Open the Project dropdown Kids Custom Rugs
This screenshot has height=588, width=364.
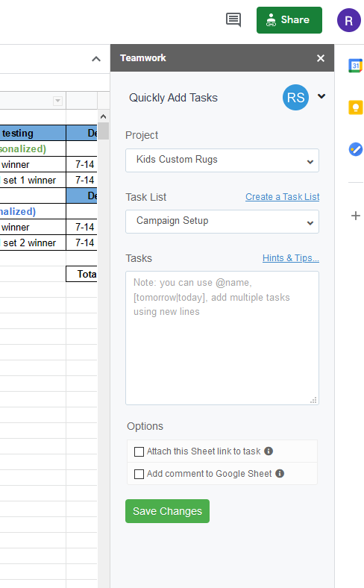point(222,160)
